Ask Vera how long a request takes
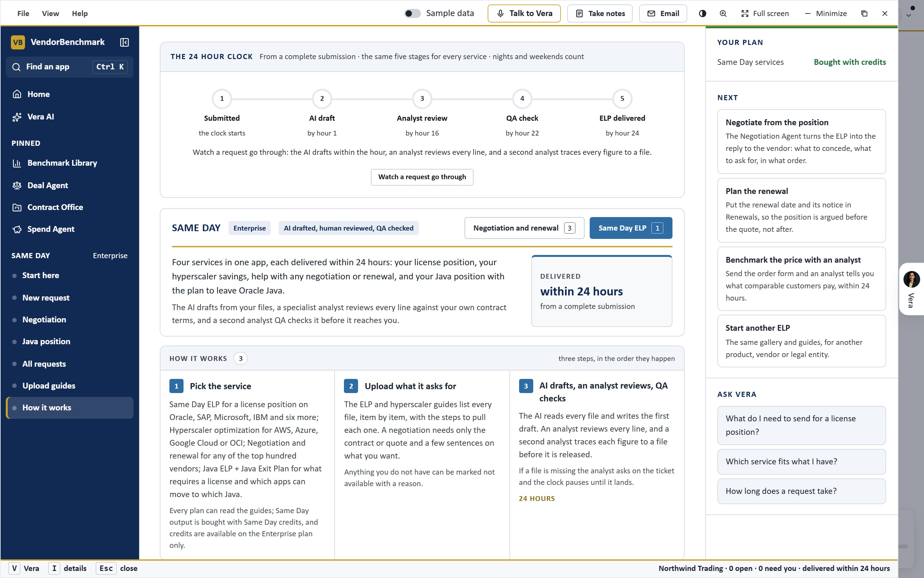Viewport: 924px width, 578px height. (801, 491)
